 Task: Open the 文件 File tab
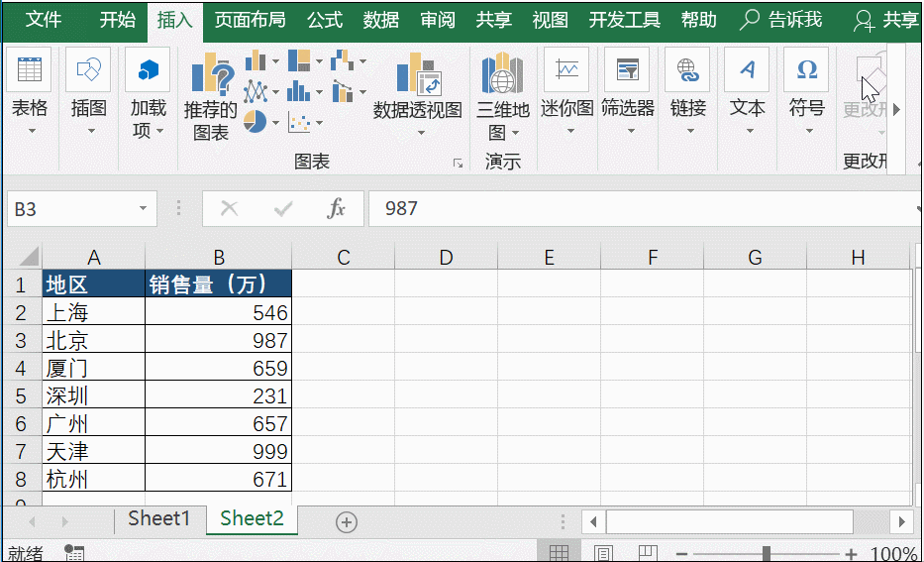(x=44, y=20)
